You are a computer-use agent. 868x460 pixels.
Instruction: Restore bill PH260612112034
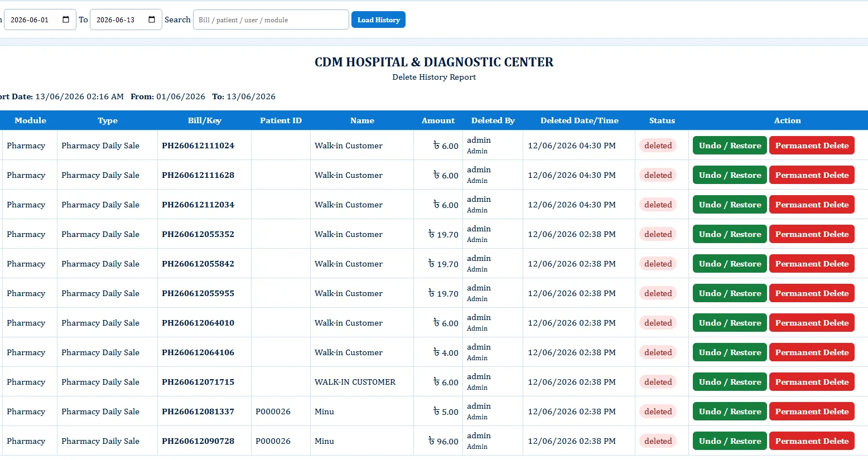point(730,205)
